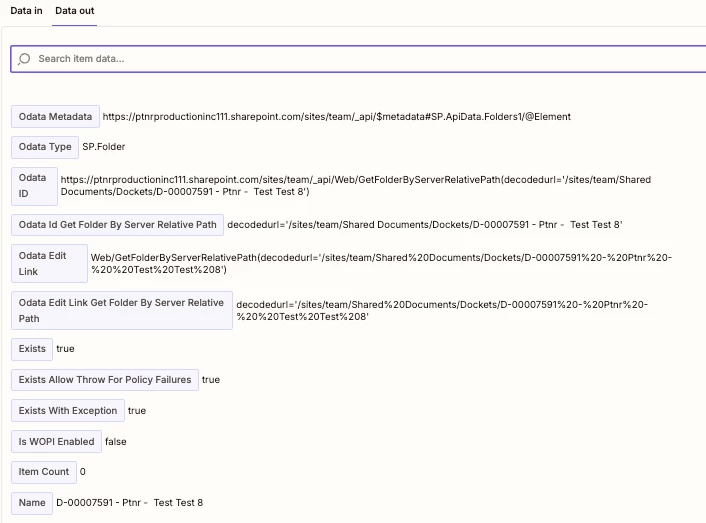
Task: Click the Search item data field
Action: pos(358,59)
